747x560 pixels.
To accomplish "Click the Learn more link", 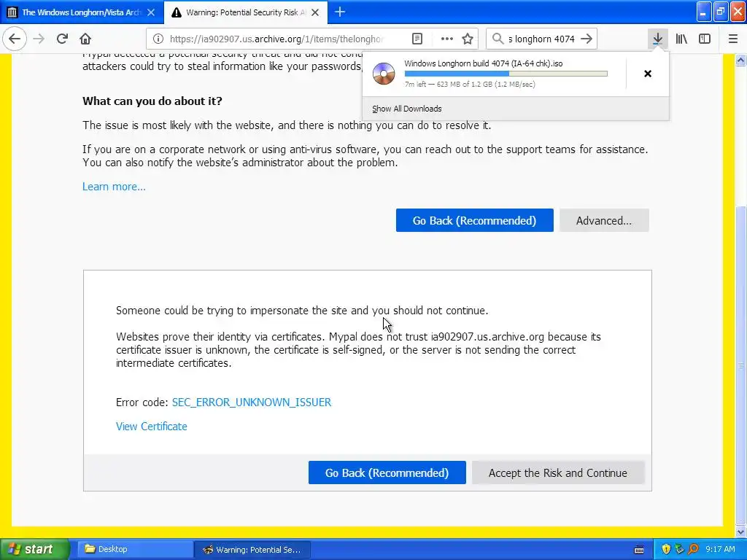I will pos(114,186).
